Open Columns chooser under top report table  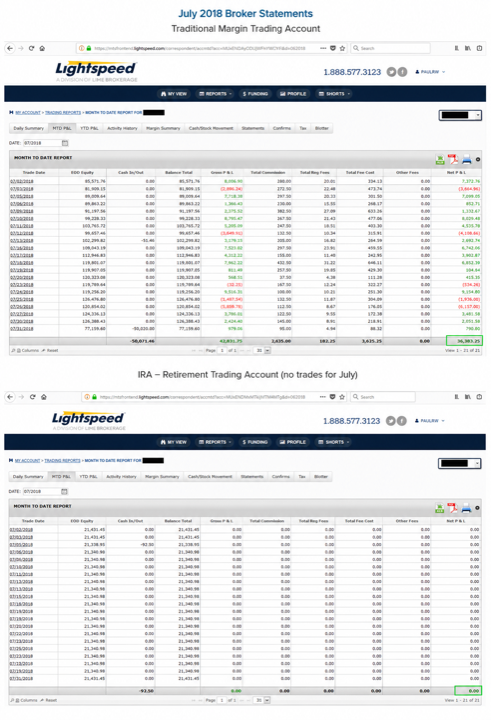[x=27, y=350]
